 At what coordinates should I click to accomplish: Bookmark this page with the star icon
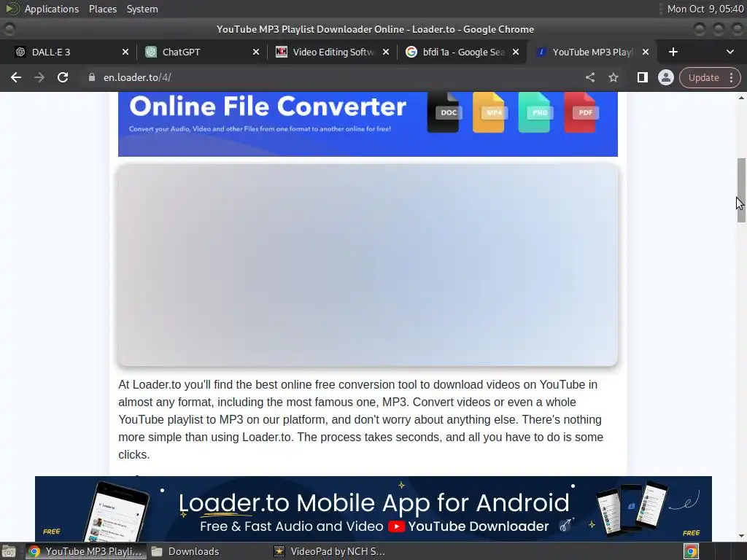pyautogui.click(x=613, y=77)
